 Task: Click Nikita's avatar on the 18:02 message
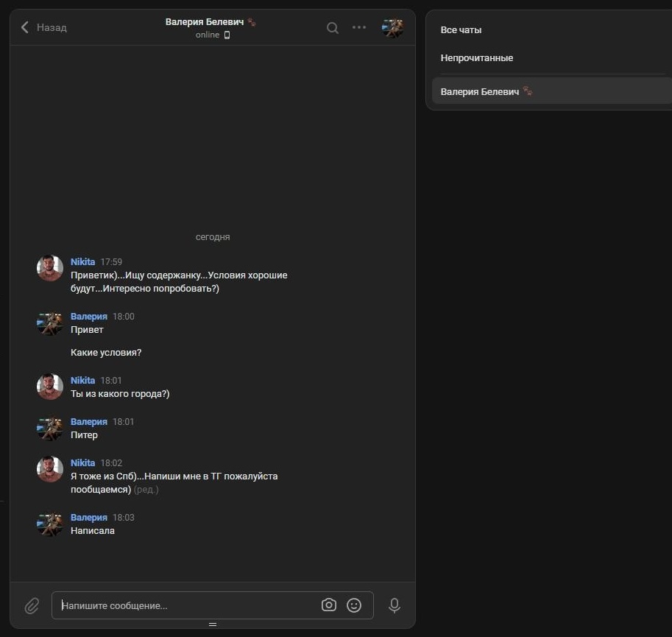(x=50, y=469)
